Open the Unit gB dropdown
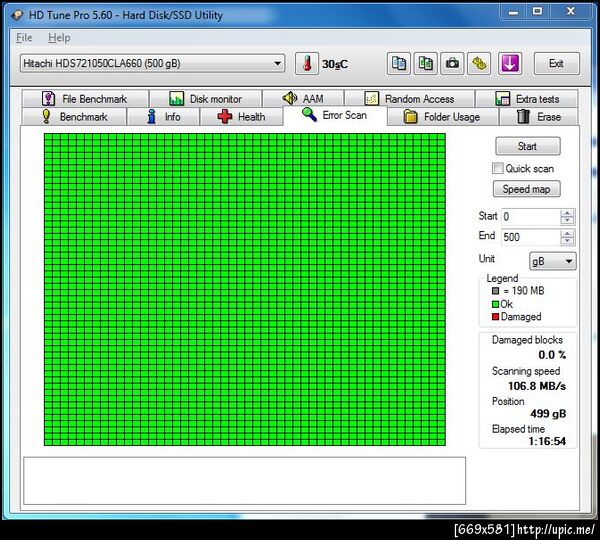600x540 pixels. click(x=553, y=261)
